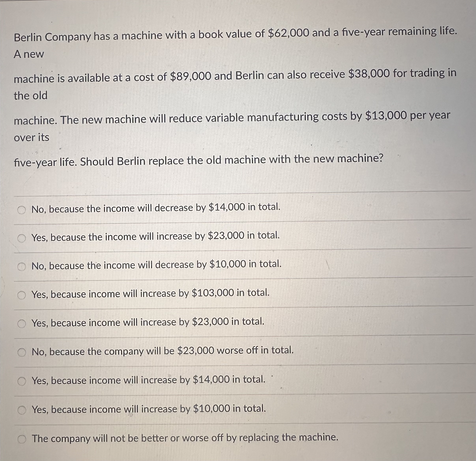Pick radio for increase by $10,000
This screenshot has height=461, width=476.
click(22, 411)
